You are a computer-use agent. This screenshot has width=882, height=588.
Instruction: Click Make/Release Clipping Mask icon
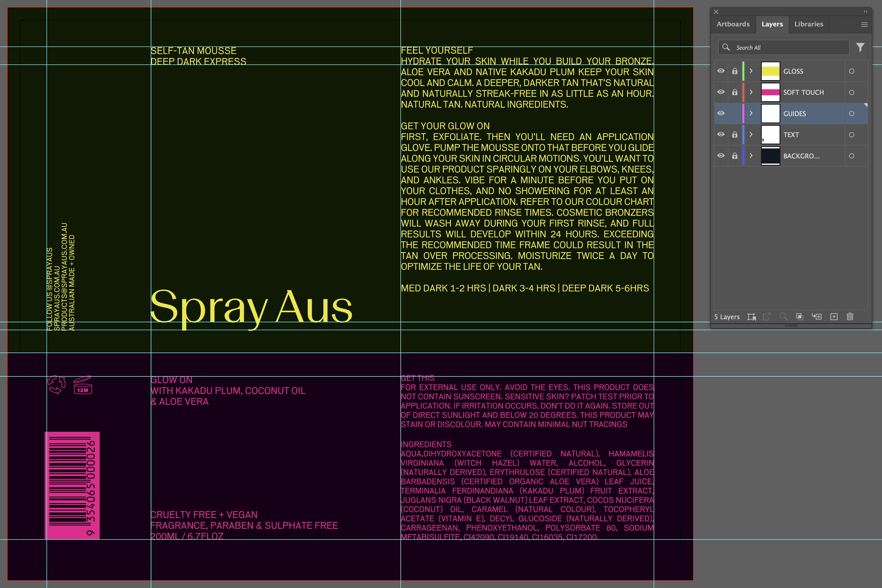coord(799,317)
